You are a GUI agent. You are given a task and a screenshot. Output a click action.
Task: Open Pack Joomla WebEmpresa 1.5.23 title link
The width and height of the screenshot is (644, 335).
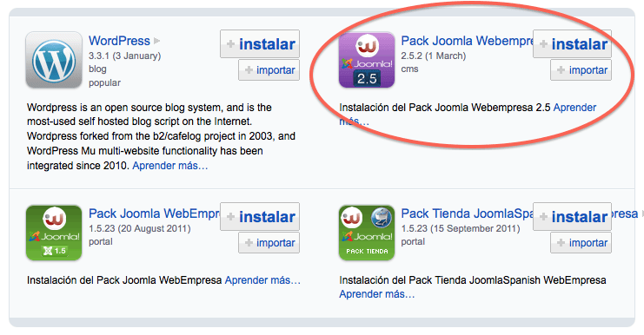tap(155, 213)
